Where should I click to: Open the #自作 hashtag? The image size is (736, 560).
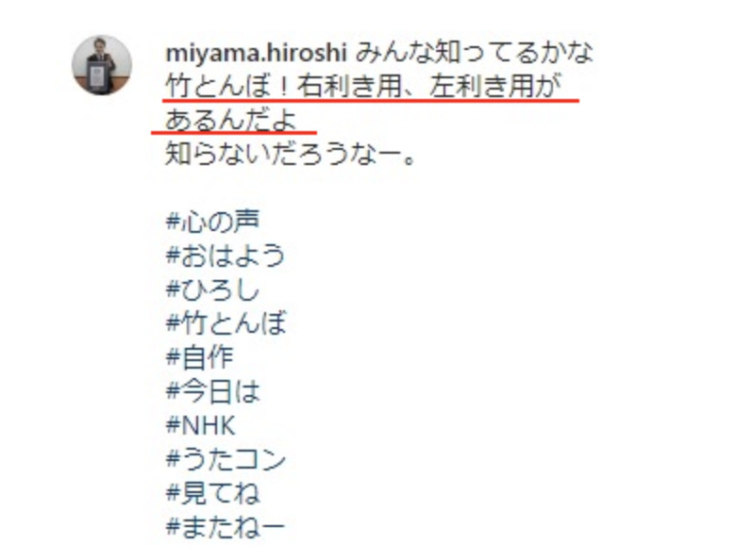199,357
